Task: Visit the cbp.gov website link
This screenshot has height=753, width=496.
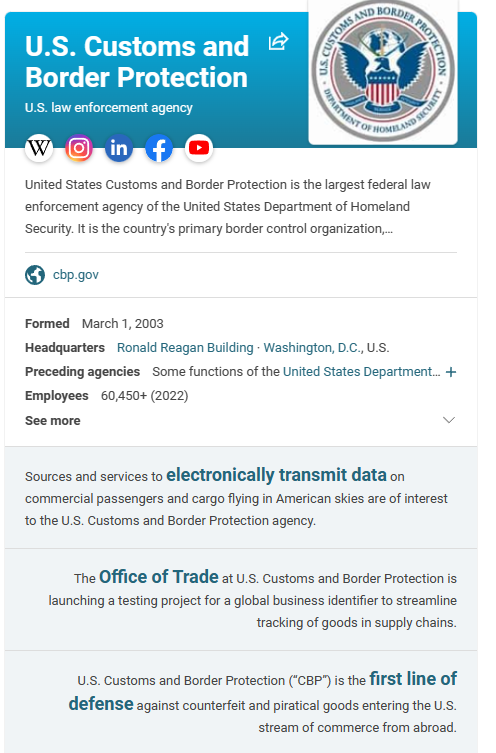Action: point(76,275)
